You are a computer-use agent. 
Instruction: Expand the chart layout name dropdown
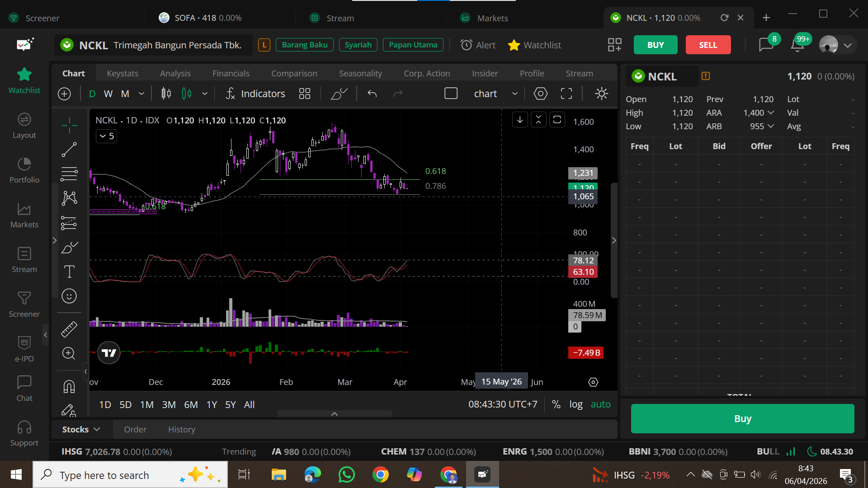pos(514,94)
